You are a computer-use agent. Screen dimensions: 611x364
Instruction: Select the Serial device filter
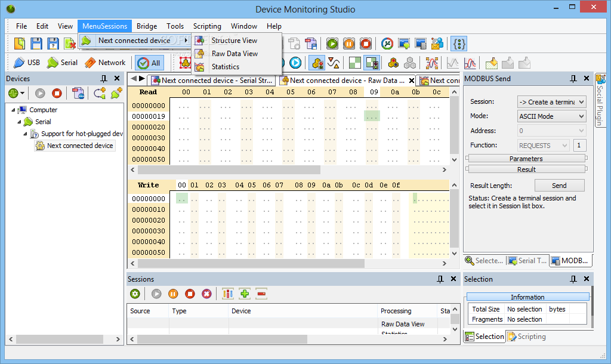[62, 62]
